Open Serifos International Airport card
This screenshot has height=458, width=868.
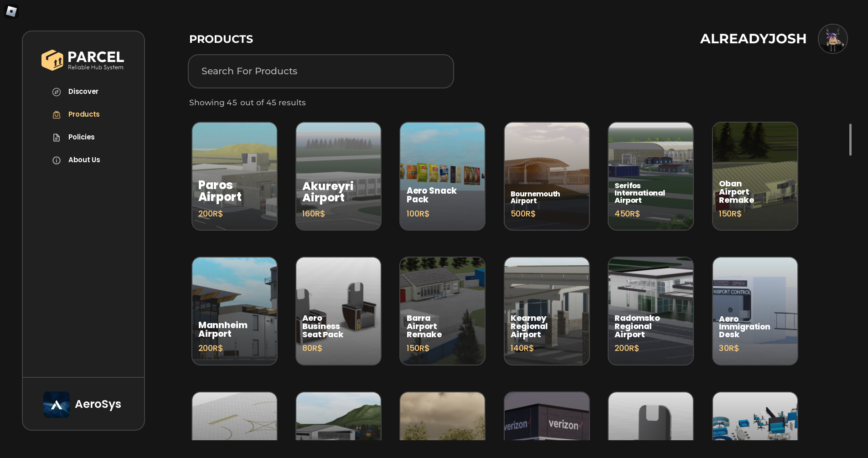[x=651, y=176]
